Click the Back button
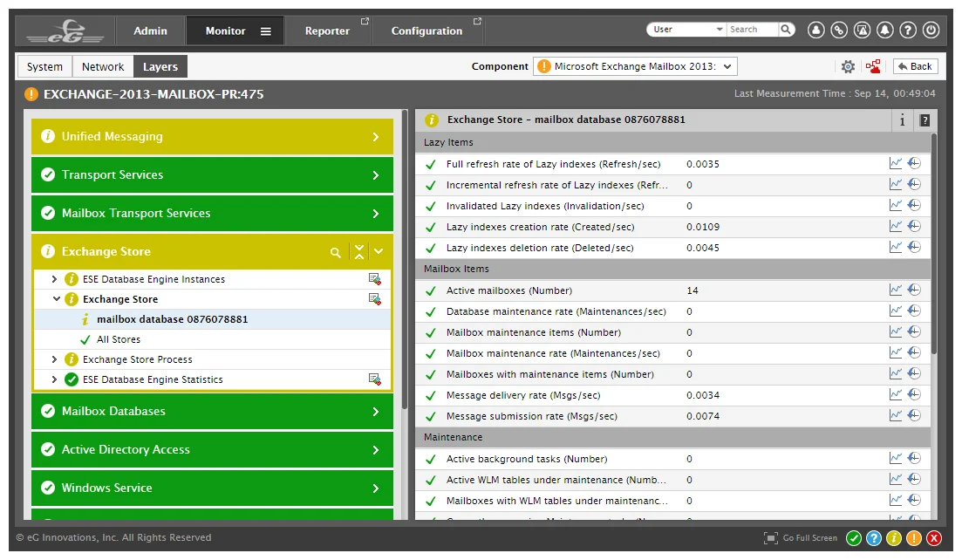The image size is (962, 560). click(x=916, y=66)
